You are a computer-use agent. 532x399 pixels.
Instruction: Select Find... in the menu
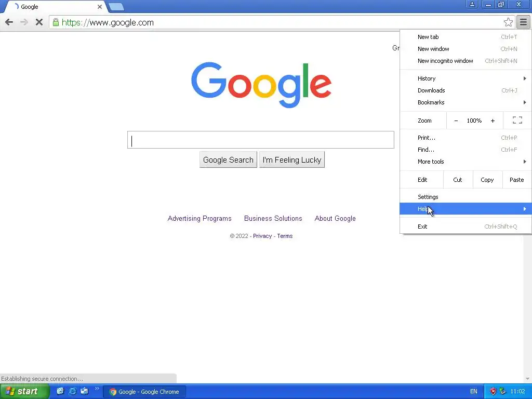[465, 150]
